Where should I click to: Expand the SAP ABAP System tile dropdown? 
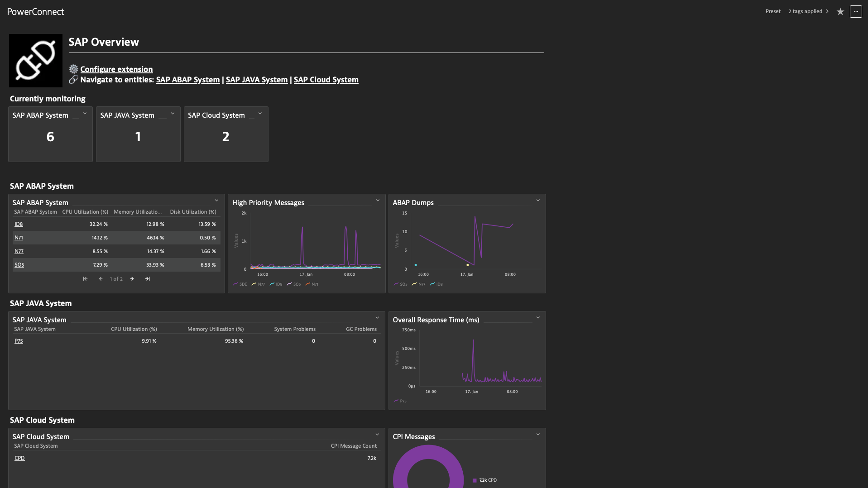coord(84,114)
